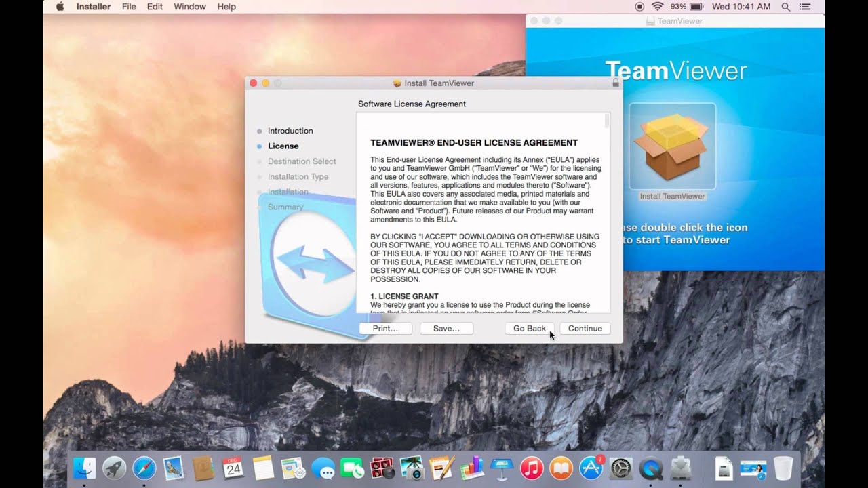The width and height of the screenshot is (868, 488).
Task: Click Destination Select step label
Action: tap(302, 161)
